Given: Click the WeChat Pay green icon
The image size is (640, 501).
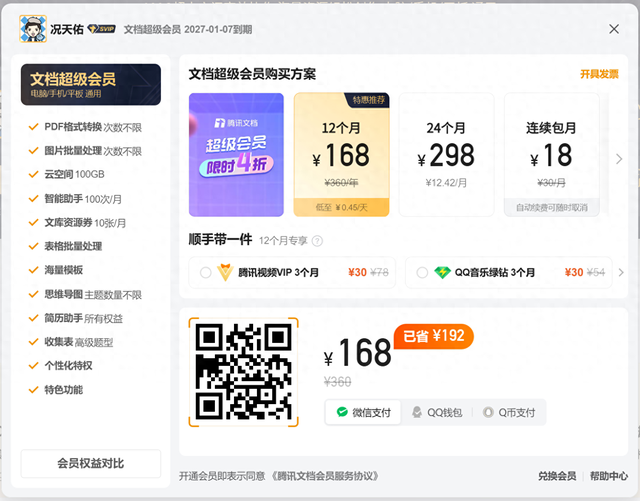Looking at the screenshot, I should pos(342,412).
